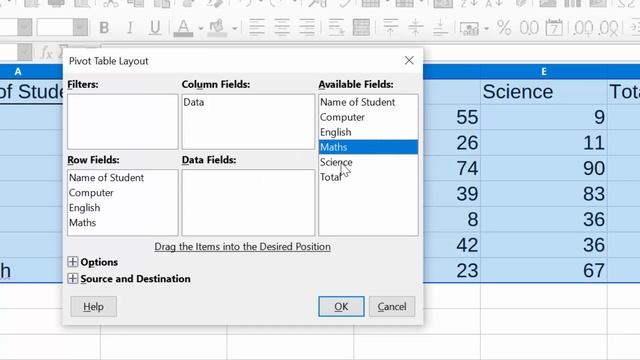Align cell content to the bottom
Viewport: 640px width, 360px height.
440,27
